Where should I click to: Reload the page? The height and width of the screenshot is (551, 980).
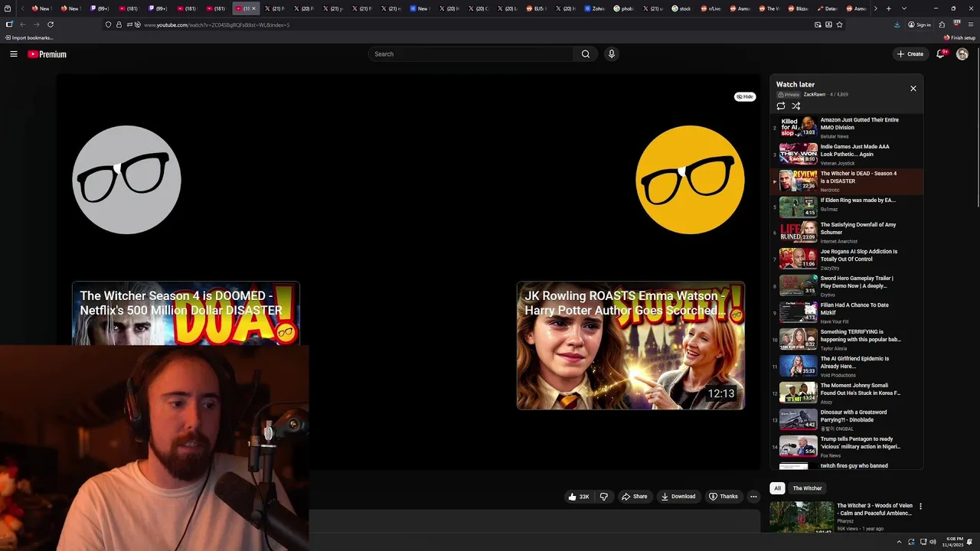[x=51, y=24]
